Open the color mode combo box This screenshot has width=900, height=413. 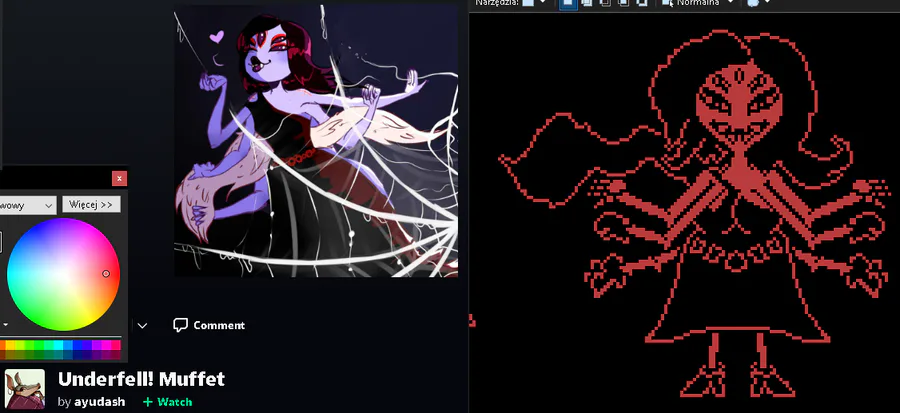click(x=28, y=205)
